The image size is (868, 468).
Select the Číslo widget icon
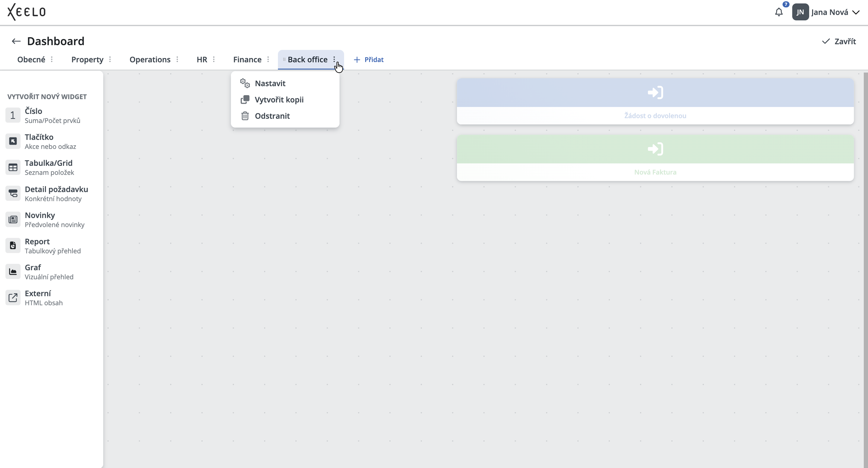(x=13, y=115)
